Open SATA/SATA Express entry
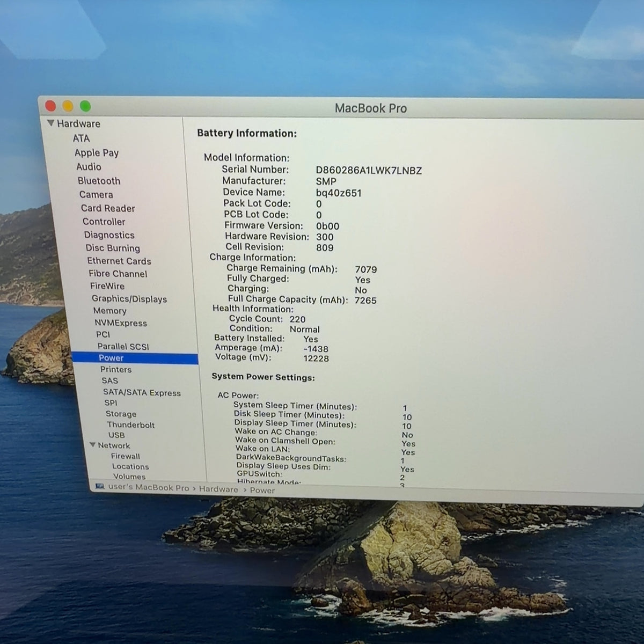This screenshot has width=644, height=644. [142, 393]
